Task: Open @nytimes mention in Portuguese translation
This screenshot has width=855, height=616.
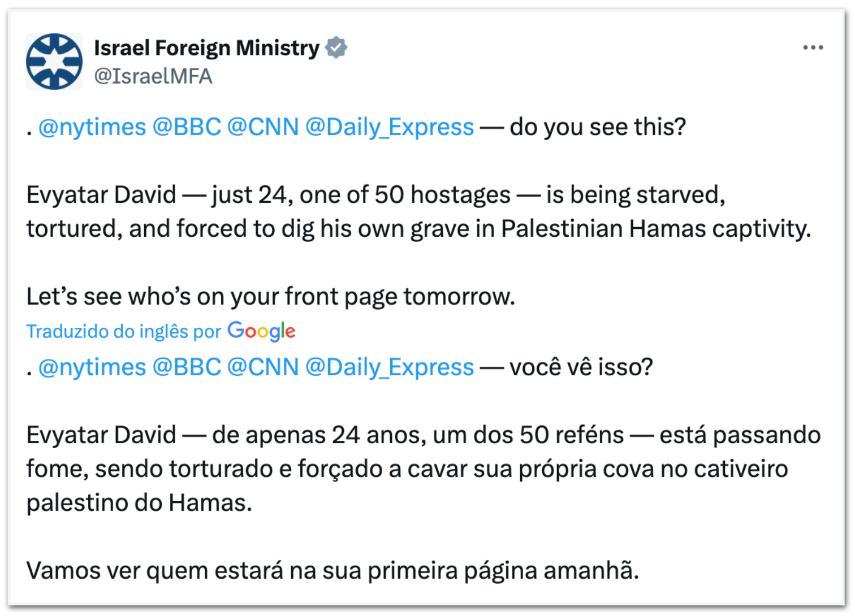Action: pyautogui.click(x=92, y=367)
